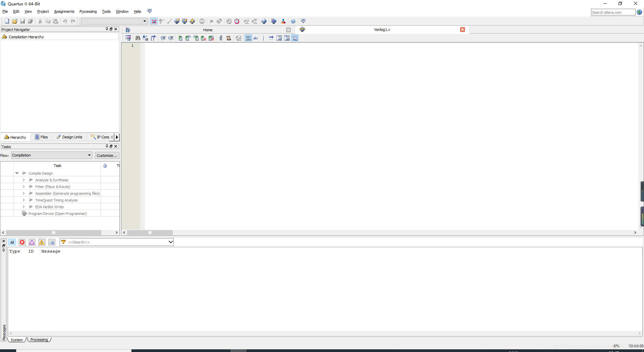Expand the EDA Netlist Writer task
644x352 pixels.
pos(23,207)
